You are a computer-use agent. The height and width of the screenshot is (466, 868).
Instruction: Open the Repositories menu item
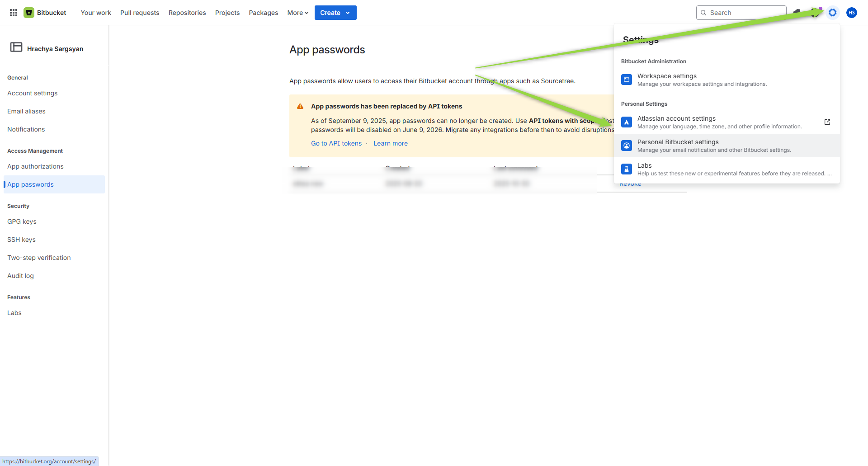point(187,13)
